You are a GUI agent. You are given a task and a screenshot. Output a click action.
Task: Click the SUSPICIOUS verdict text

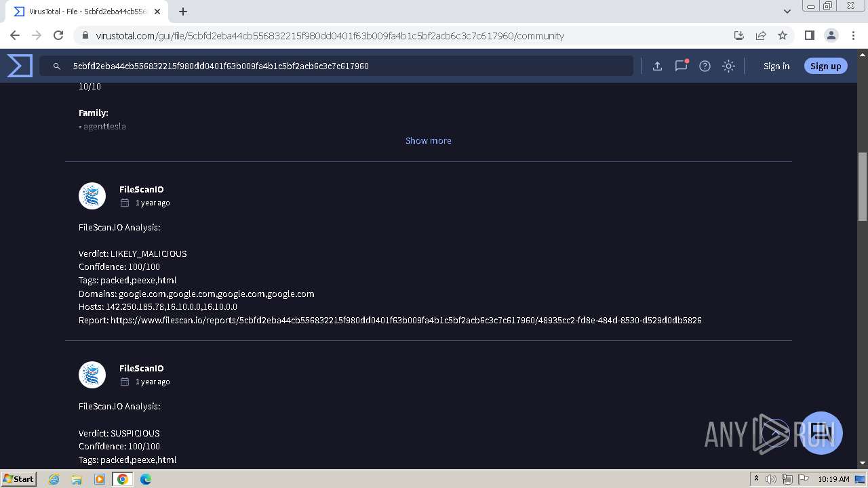[135, 433]
